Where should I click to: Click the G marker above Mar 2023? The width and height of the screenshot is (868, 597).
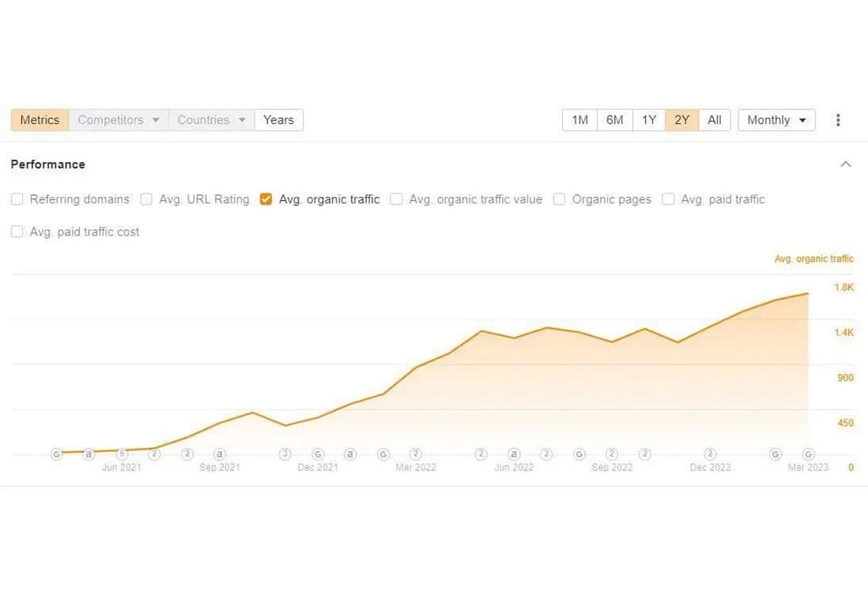tap(808, 454)
